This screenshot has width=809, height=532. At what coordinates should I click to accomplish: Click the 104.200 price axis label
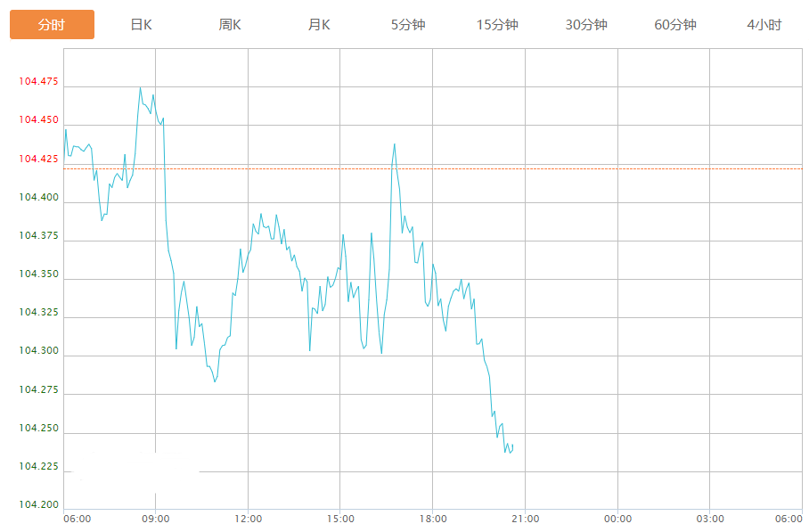click(38, 504)
